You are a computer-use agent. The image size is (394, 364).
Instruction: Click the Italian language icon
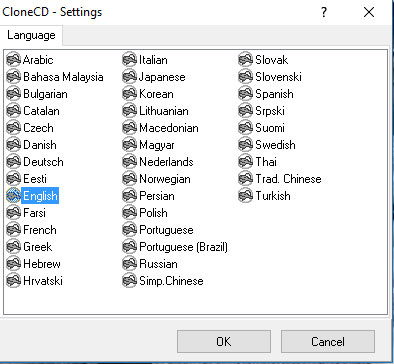pos(129,60)
